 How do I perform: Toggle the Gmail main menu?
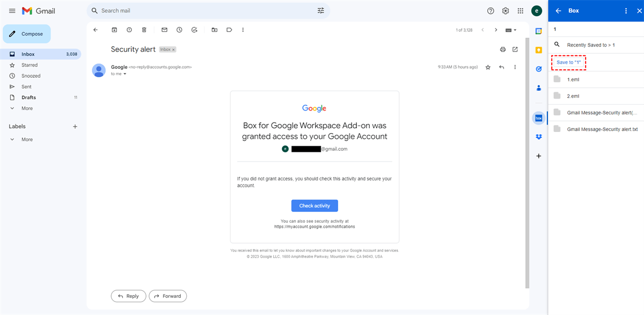pyautogui.click(x=12, y=11)
